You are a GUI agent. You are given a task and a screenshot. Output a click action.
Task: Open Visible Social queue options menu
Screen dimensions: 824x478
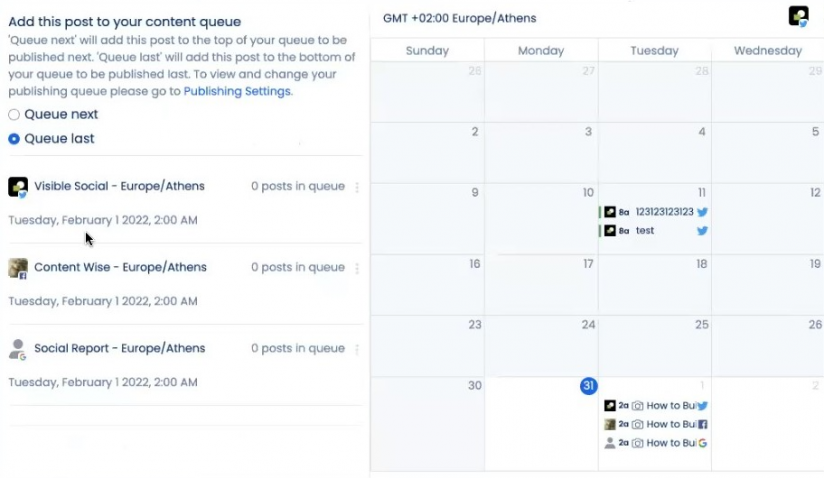(x=357, y=187)
